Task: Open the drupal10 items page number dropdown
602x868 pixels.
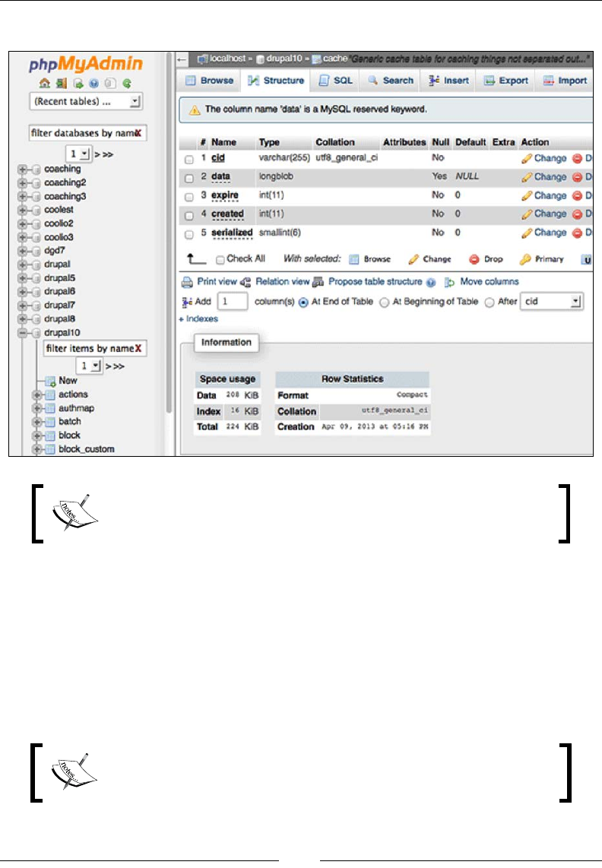Action: pyautogui.click(x=89, y=366)
